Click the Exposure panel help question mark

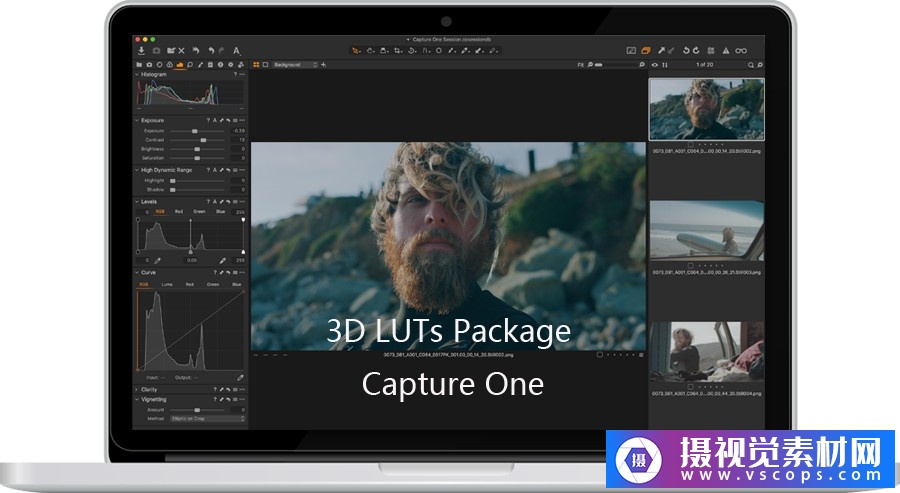coord(208,121)
